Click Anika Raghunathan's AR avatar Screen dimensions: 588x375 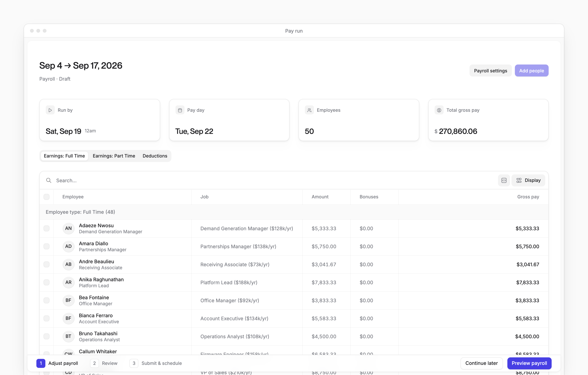pyautogui.click(x=68, y=283)
